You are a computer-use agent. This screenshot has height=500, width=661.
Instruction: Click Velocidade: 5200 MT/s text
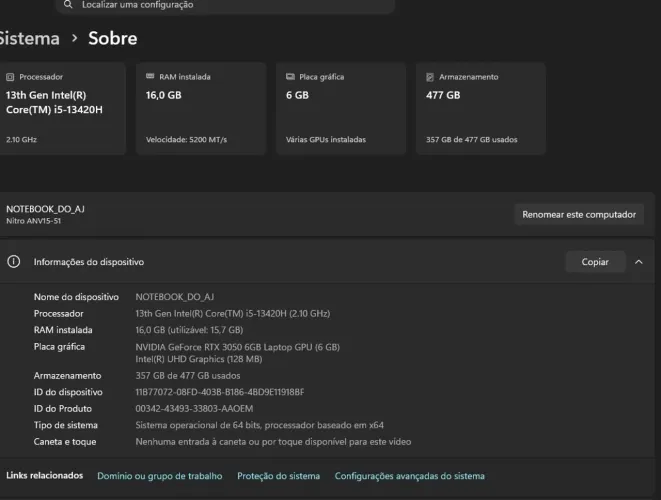click(x=186, y=140)
